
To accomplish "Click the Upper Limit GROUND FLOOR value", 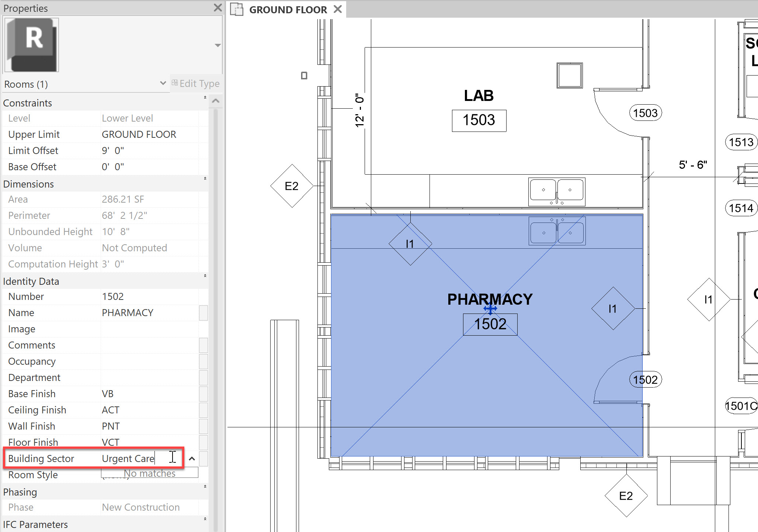I will tap(149, 134).
